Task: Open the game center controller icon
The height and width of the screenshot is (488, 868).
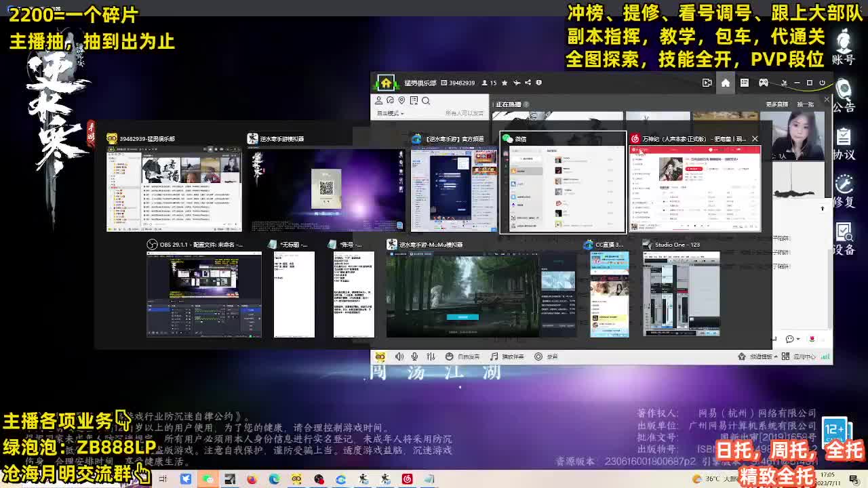Action: [764, 83]
